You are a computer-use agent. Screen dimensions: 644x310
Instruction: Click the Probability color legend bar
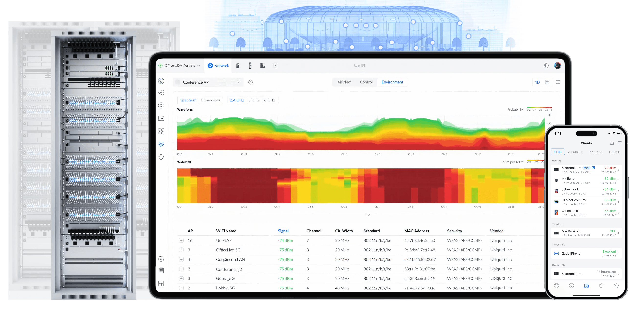[x=539, y=108]
